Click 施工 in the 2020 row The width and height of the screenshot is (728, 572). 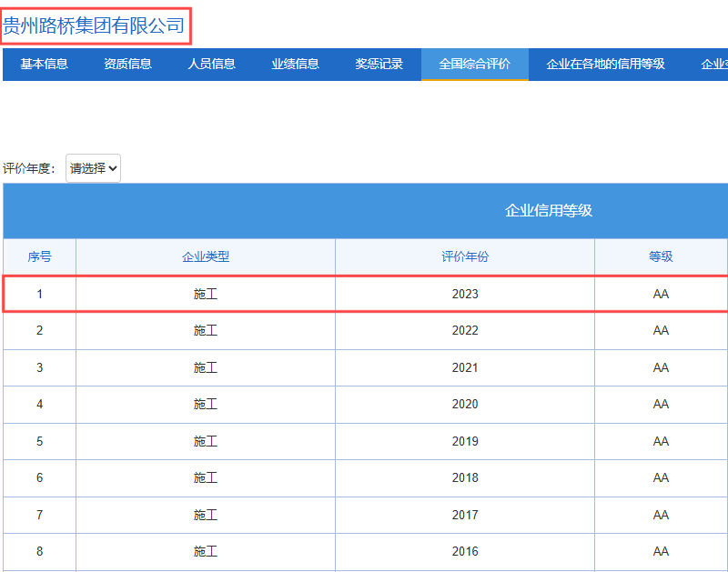tap(206, 405)
